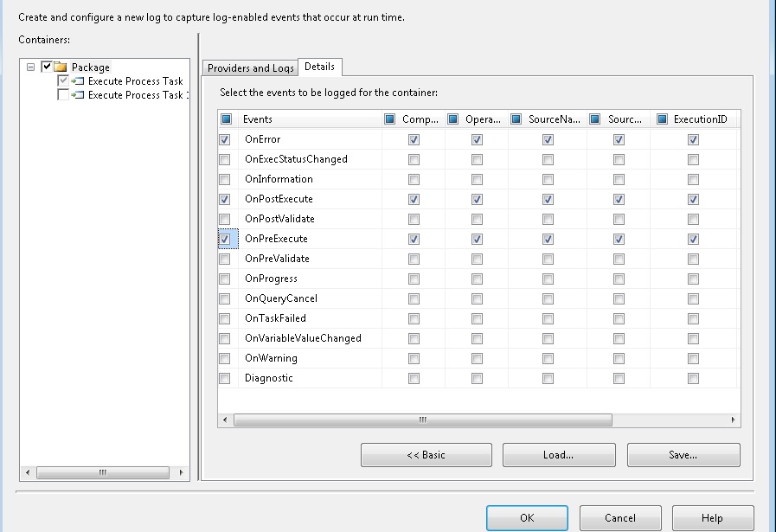Viewport: 776px width, 532px height.
Task: Click the second Execute Process Task icon
Action: [x=78, y=95]
